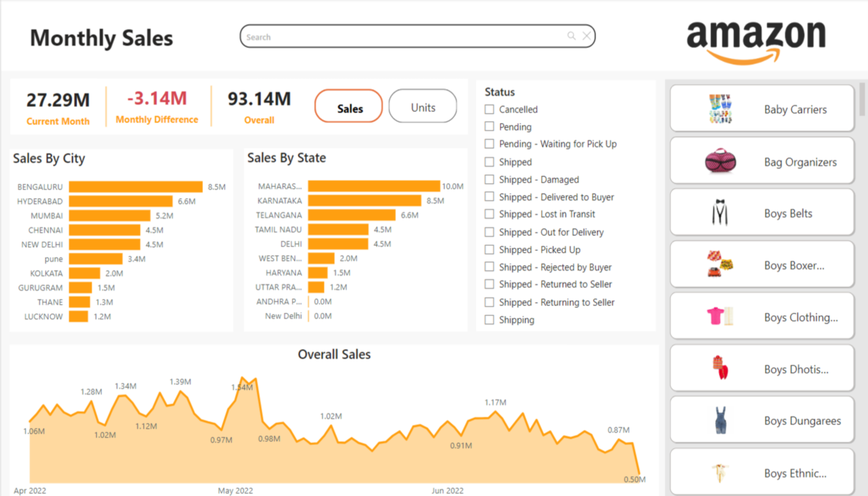Click the Boys Dhotis product image

tap(719, 368)
